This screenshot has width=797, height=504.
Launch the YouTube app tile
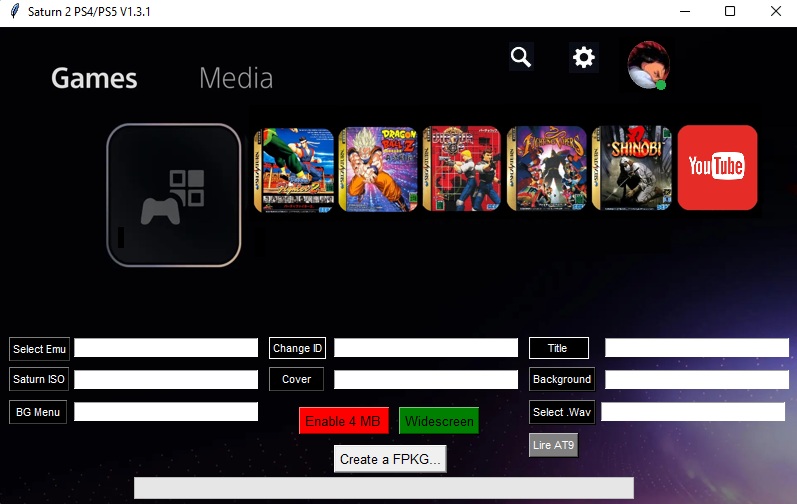[717, 168]
